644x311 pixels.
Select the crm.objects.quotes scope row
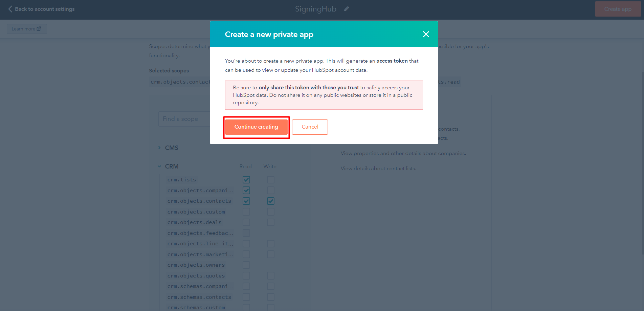[x=220, y=276]
